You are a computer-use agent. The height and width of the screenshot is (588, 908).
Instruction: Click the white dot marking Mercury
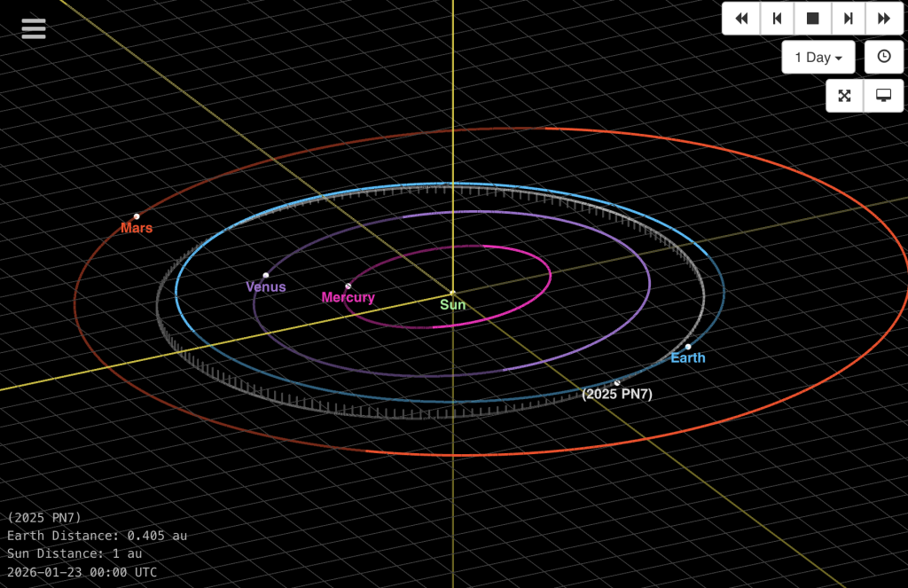(348, 286)
